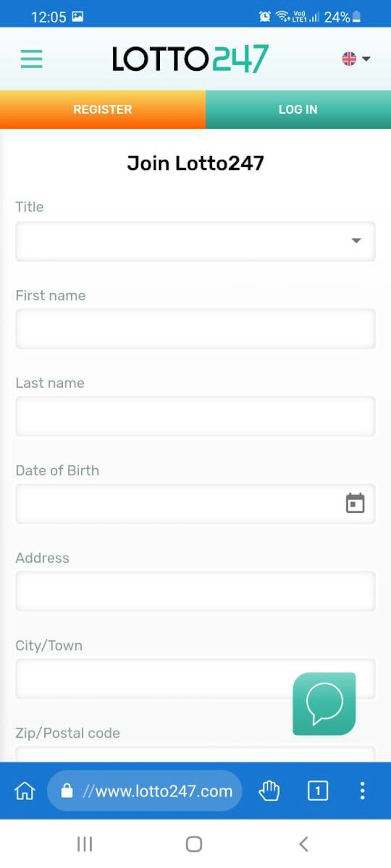Go to browser home page icon
The height and width of the screenshot is (868, 391).
point(25,791)
